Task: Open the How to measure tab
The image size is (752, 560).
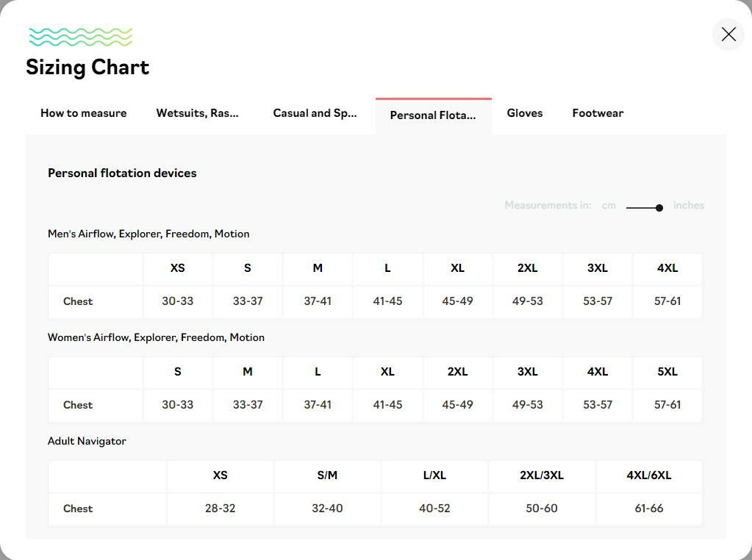Action: coord(83,113)
